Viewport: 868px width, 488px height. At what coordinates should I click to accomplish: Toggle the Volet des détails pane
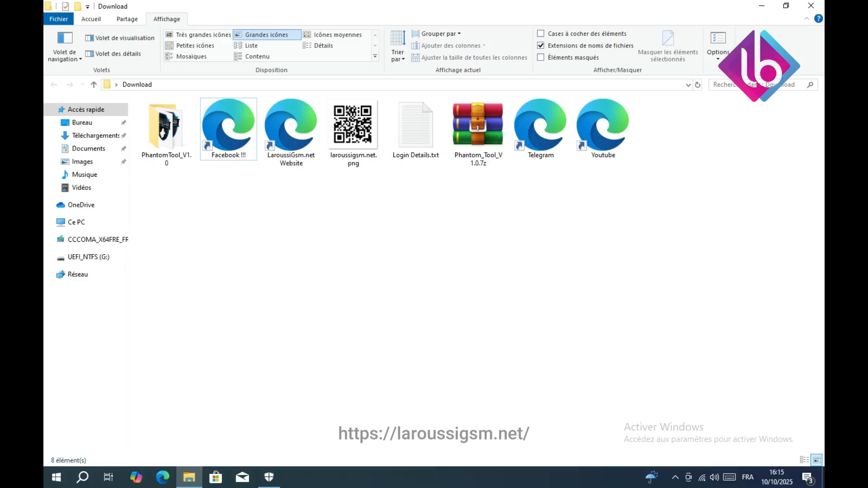[x=113, y=54]
